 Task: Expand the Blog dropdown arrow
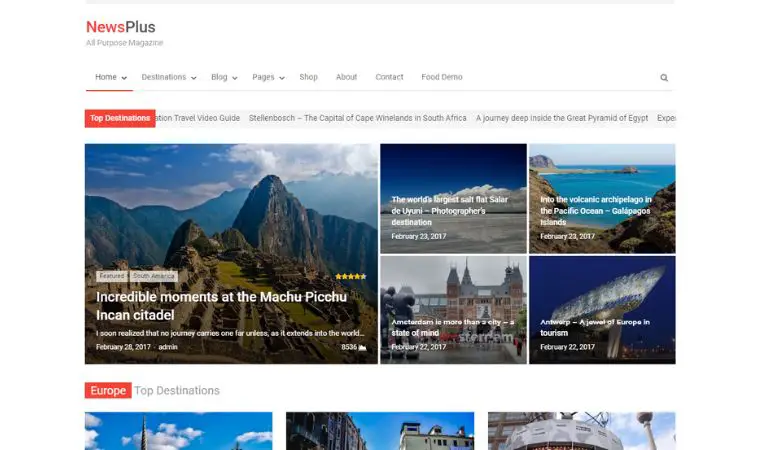235,78
